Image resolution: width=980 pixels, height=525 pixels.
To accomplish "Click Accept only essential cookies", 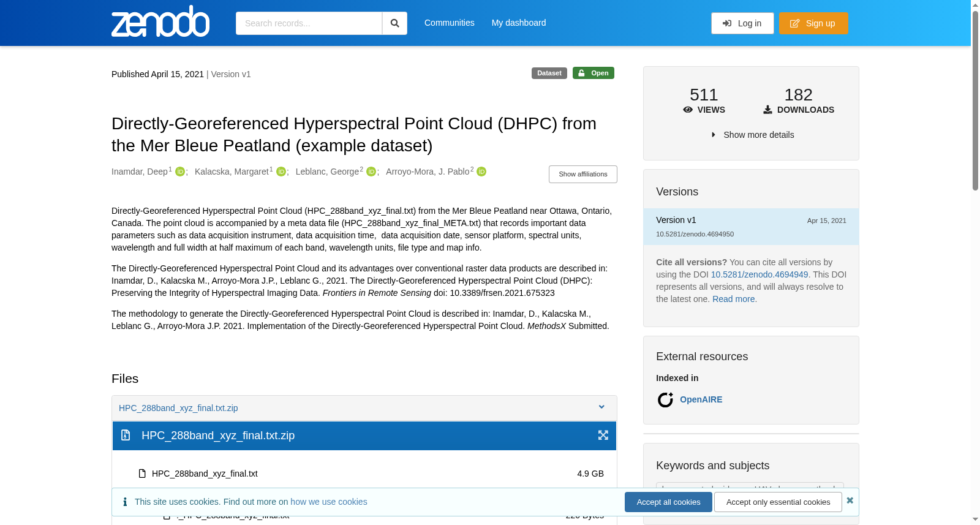I will click(x=778, y=502).
